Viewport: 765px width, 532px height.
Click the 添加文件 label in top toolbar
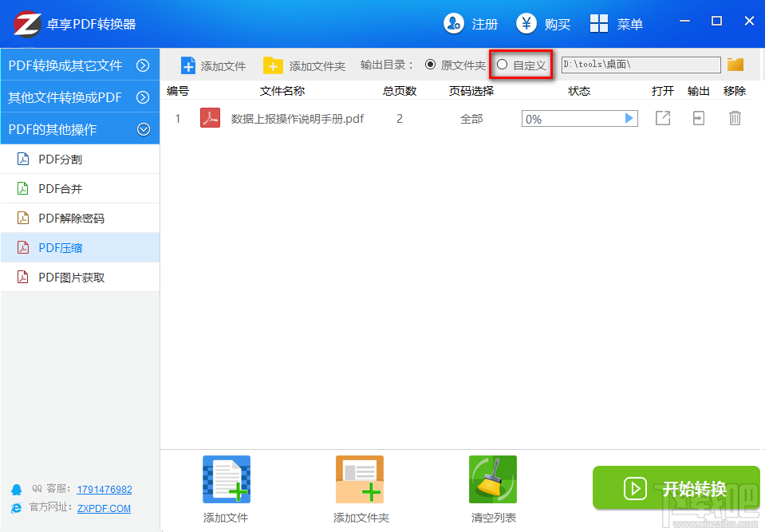223,66
